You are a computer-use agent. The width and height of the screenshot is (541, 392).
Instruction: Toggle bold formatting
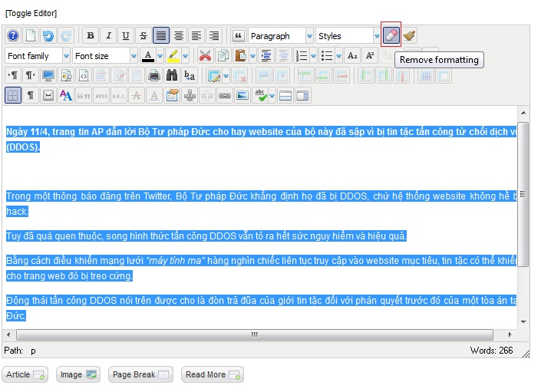pos(91,35)
